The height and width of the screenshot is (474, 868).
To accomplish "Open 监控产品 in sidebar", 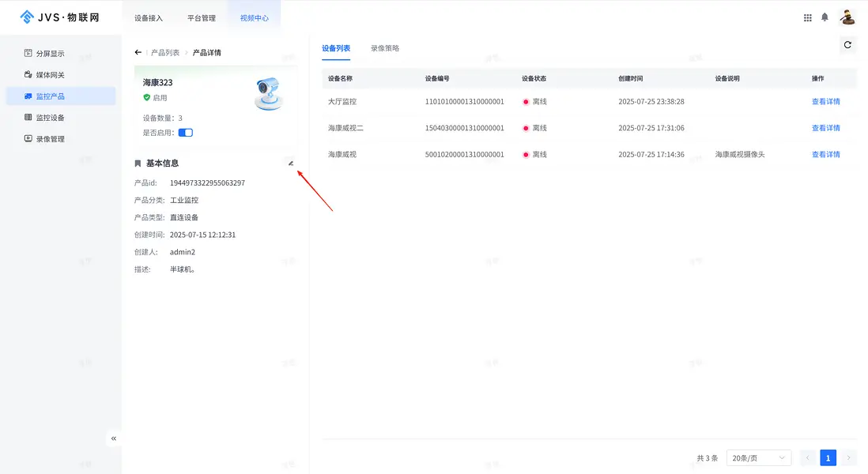I will 61,96.
